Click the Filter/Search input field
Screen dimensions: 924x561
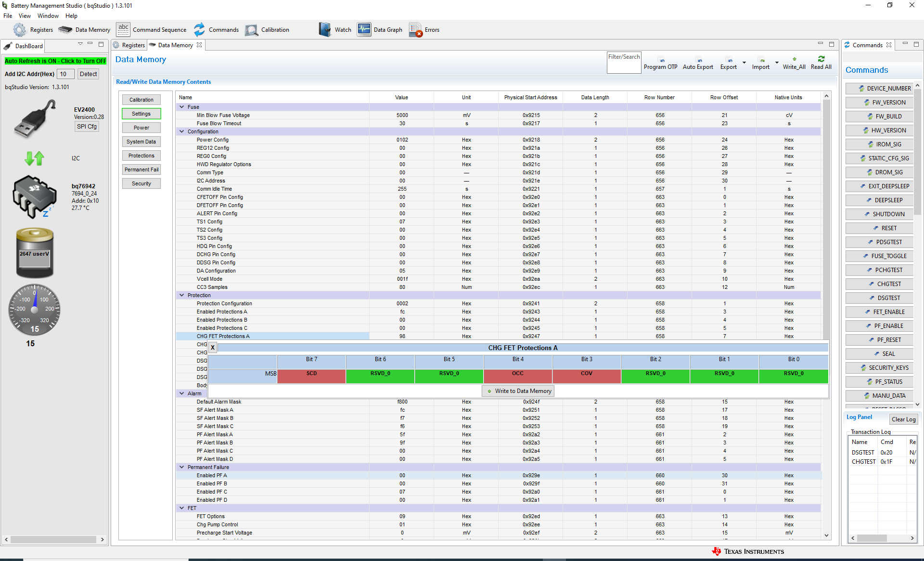click(624, 63)
